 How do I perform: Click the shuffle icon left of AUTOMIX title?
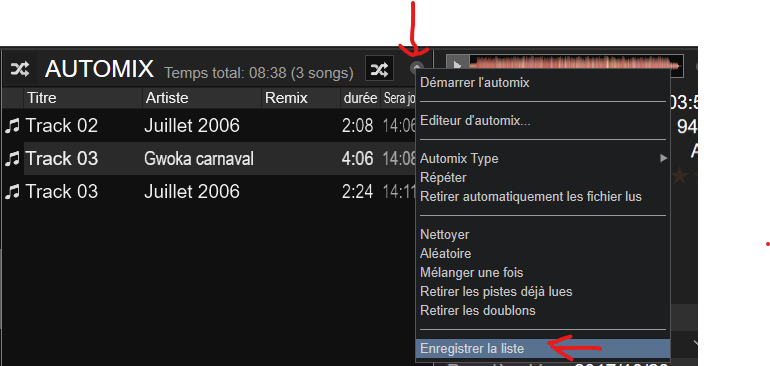click(20, 69)
